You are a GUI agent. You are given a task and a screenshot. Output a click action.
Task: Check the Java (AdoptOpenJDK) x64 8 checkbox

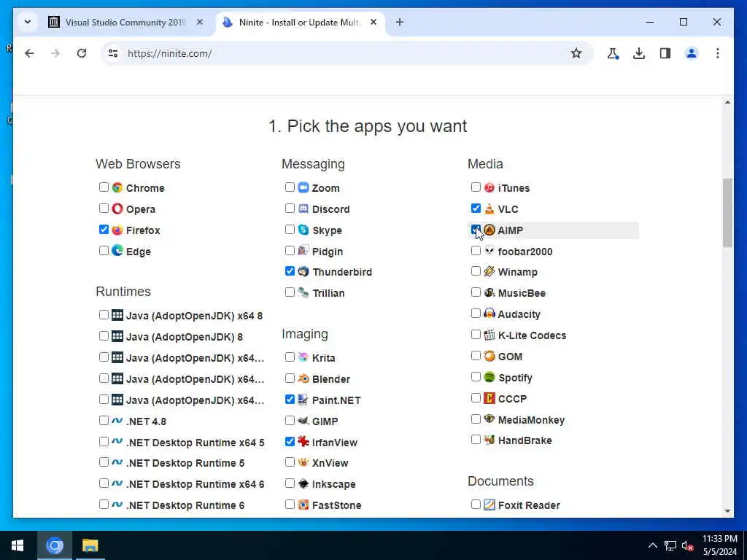pyautogui.click(x=104, y=315)
